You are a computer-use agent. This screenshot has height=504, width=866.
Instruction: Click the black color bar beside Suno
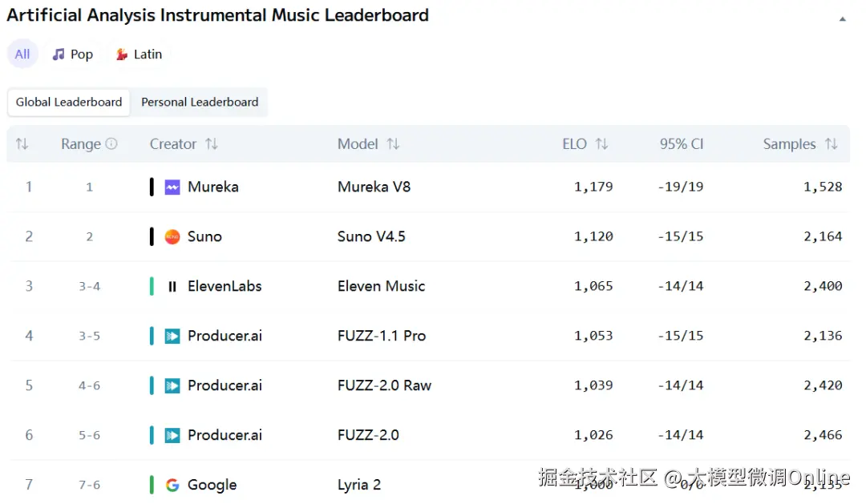pos(152,237)
